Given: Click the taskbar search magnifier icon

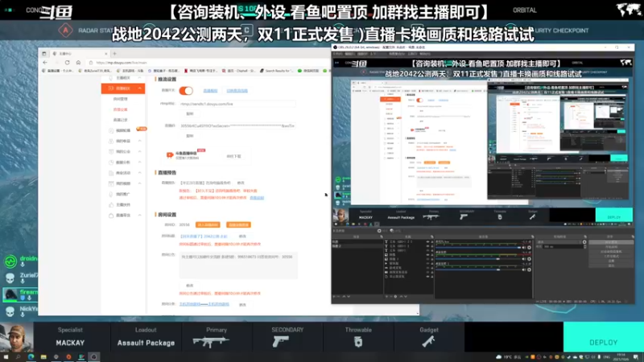Looking at the screenshot, I should tap(18, 357).
